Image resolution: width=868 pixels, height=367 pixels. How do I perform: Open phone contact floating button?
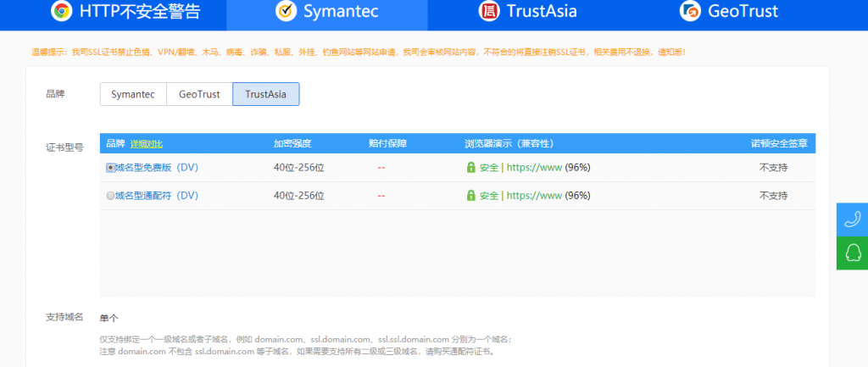point(852,220)
